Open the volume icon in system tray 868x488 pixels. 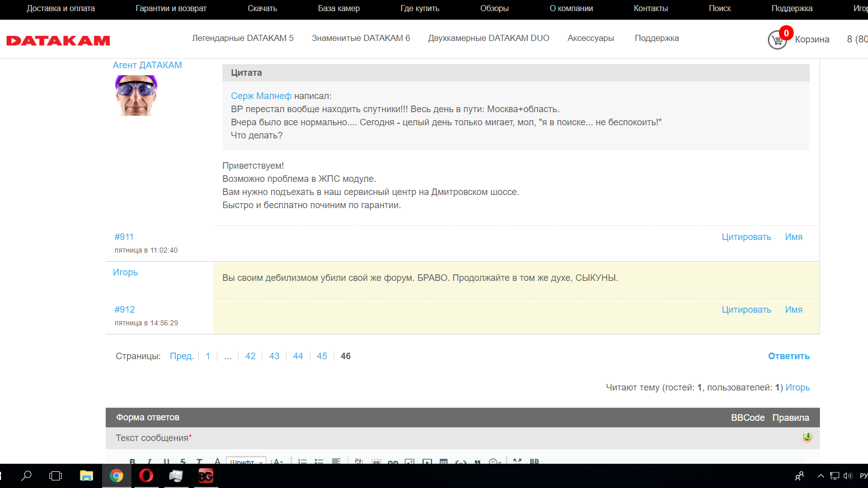tap(848, 476)
